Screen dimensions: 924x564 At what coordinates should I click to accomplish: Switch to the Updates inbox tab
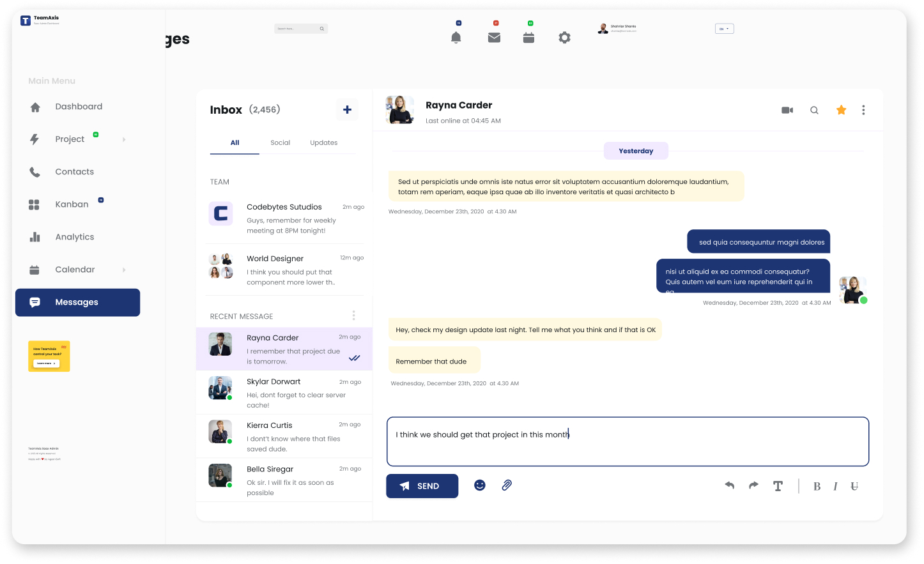(324, 142)
